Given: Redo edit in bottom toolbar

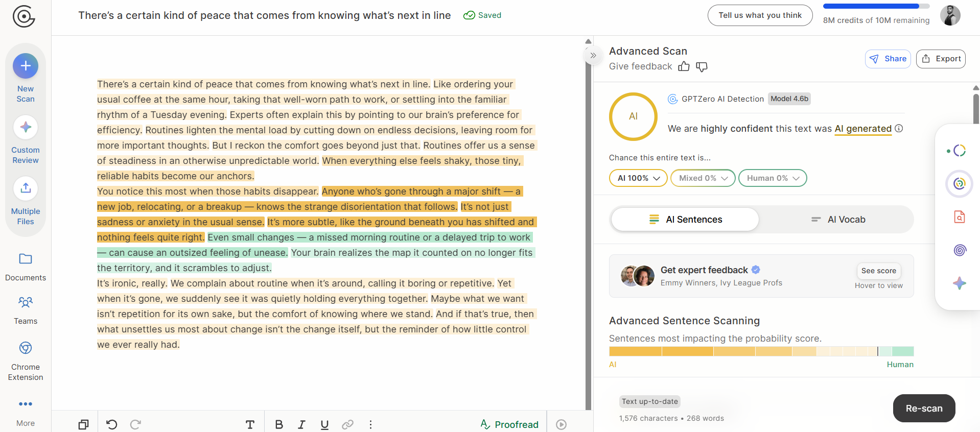Looking at the screenshot, I should pyautogui.click(x=135, y=424).
